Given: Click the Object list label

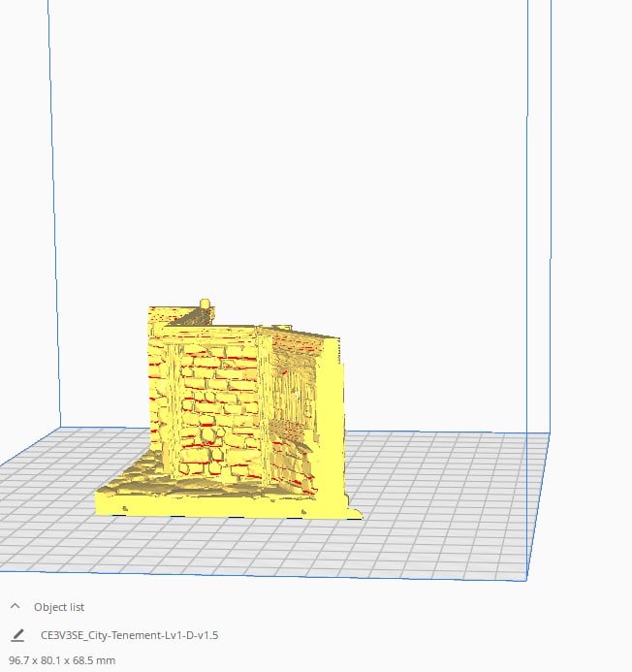Looking at the screenshot, I should pyautogui.click(x=59, y=607).
